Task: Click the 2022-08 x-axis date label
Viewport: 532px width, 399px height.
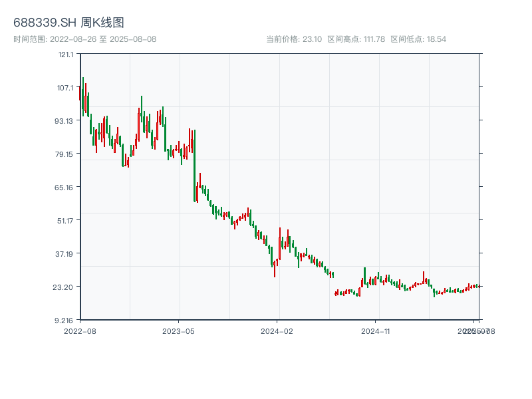Action: (x=80, y=331)
